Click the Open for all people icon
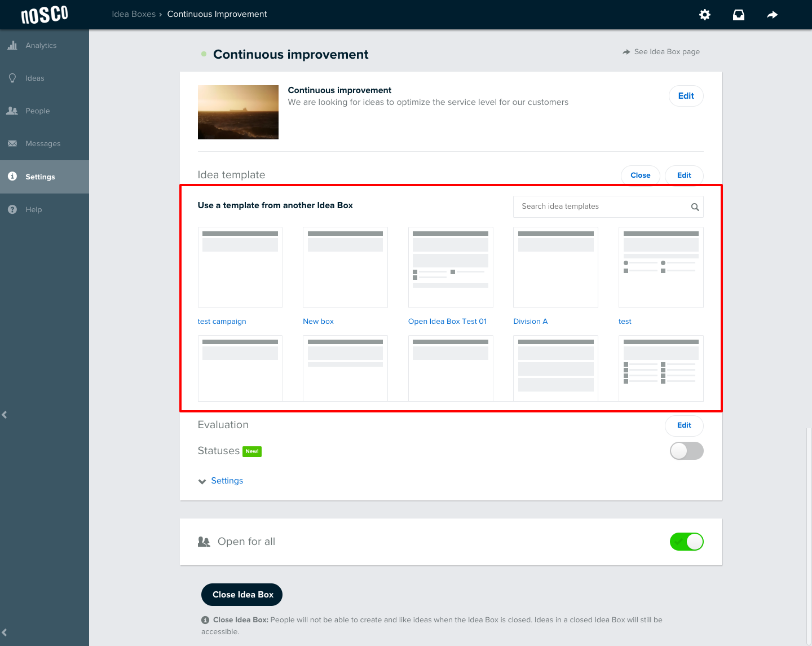The image size is (812, 646). [204, 542]
